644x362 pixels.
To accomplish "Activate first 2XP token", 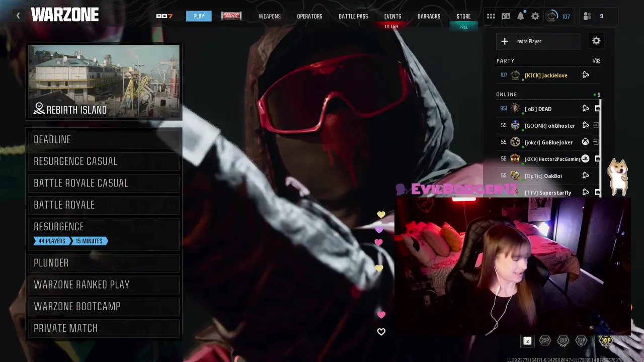I will (545, 341).
